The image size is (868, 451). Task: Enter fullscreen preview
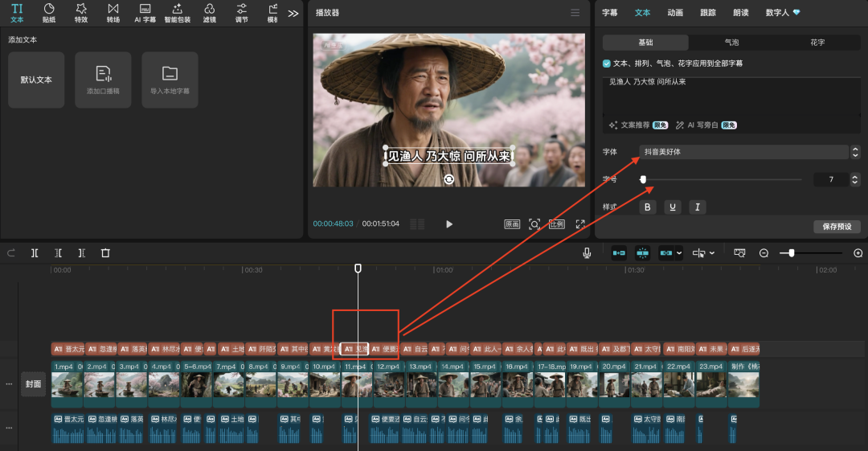pos(580,223)
